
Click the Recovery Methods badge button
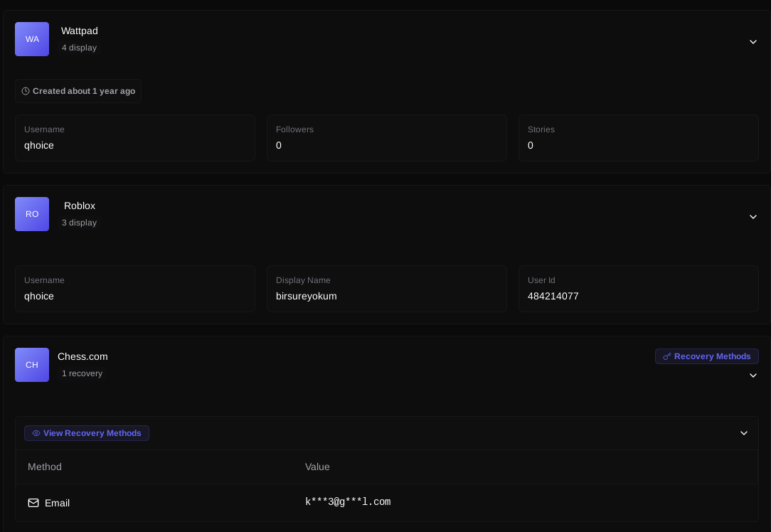pos(706,356)
